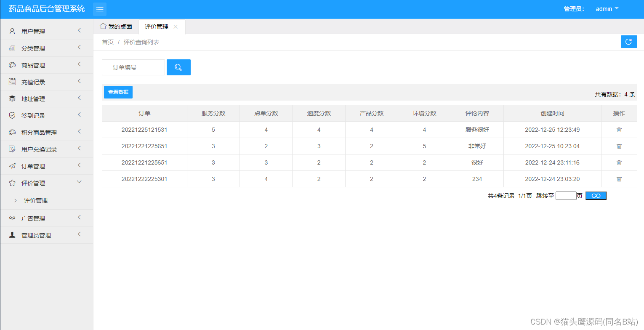644x330 pixels.
Task: Expand the 签到记录 menu chevron
Action: (x=79, y=114)
